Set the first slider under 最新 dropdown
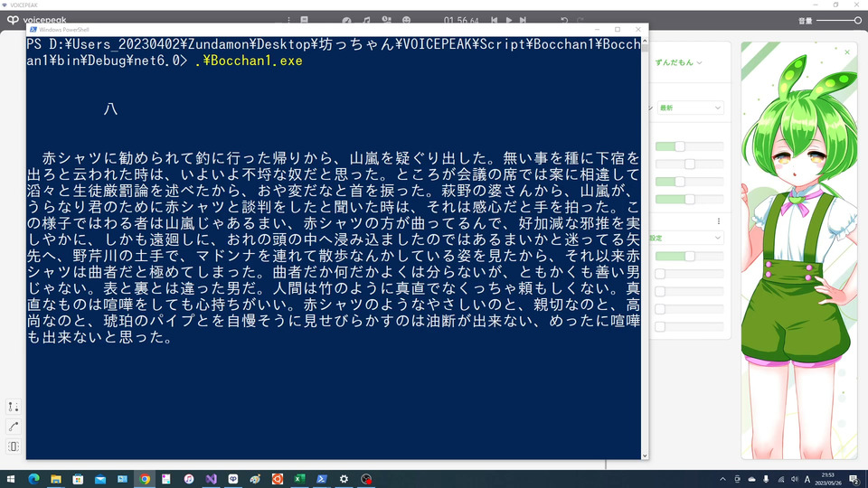The height and width of the screenshot is (488, 868). [x=689, y=146]
